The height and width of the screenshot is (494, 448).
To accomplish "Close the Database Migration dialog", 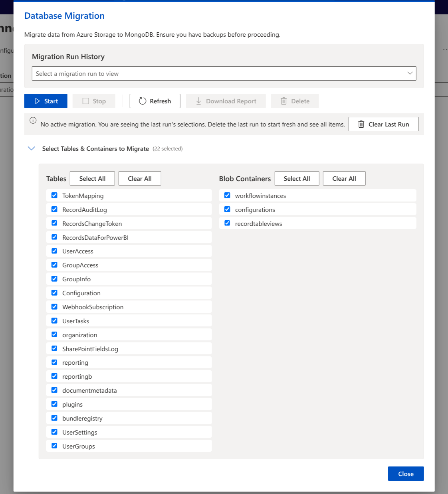I will (406, 474).
